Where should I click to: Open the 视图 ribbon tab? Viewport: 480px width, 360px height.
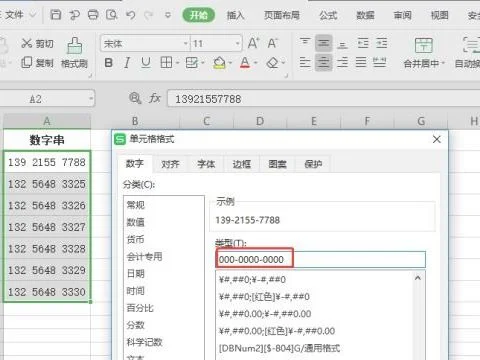(x=440, y=15)
